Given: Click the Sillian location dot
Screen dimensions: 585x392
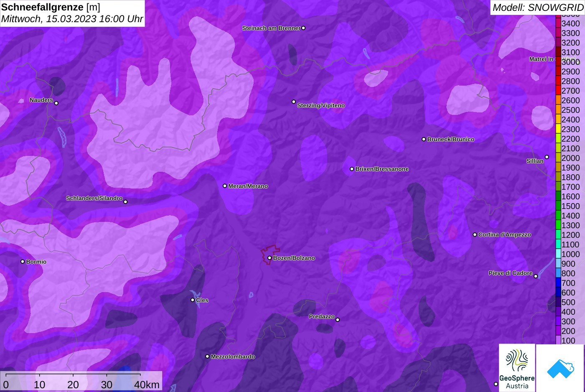Looking at the screenshot, I should click(x=547, y=157).
